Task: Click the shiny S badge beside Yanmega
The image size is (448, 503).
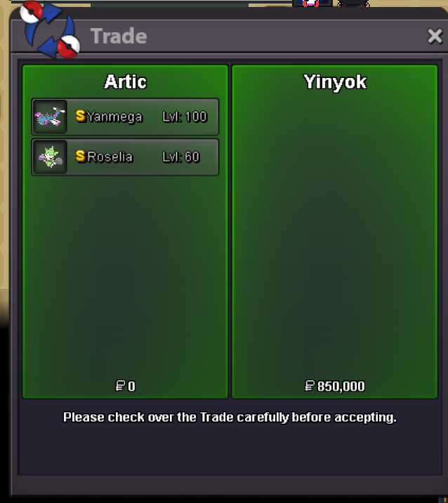Action: point(81,116)
